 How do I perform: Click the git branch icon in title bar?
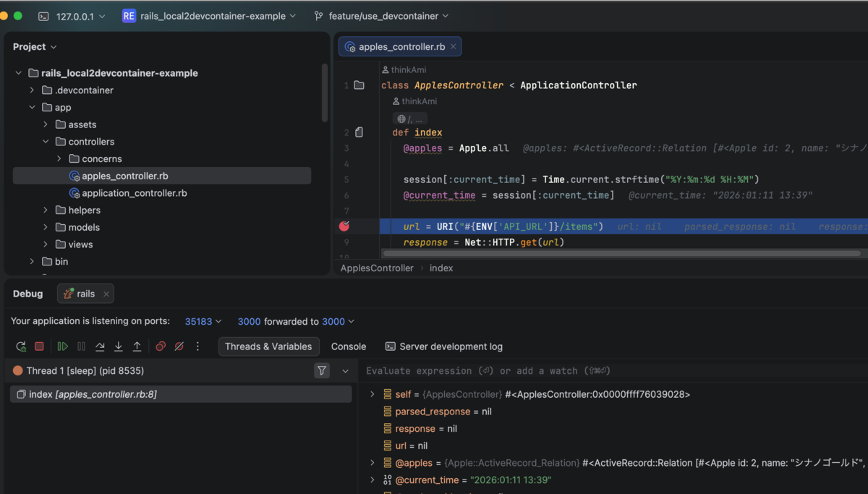coord(318,16)
